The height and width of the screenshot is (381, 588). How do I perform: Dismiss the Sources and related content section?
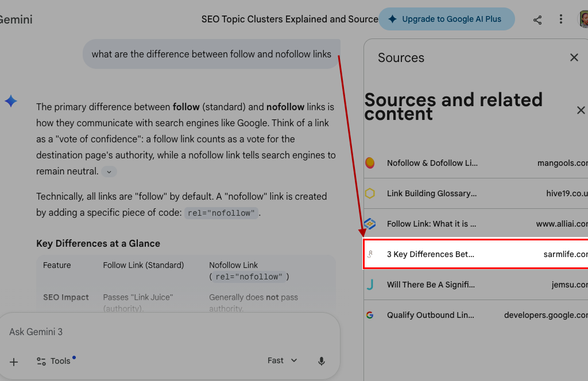581,110
